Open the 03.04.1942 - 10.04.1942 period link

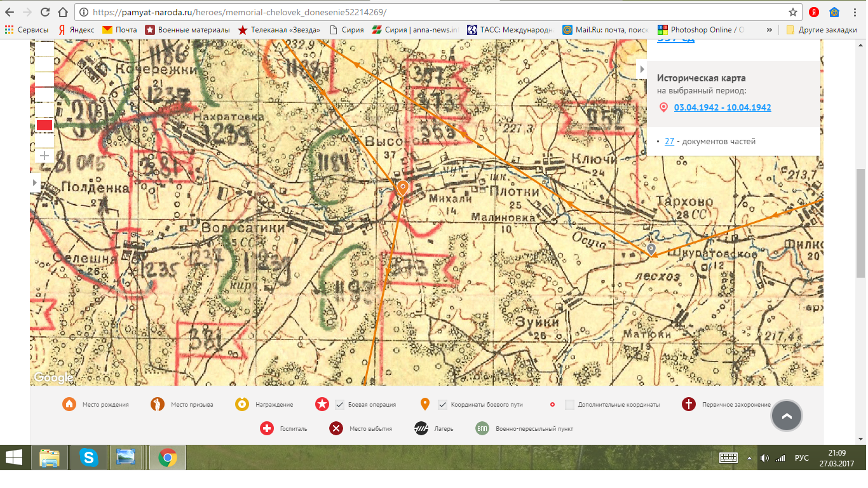(722, 107)
